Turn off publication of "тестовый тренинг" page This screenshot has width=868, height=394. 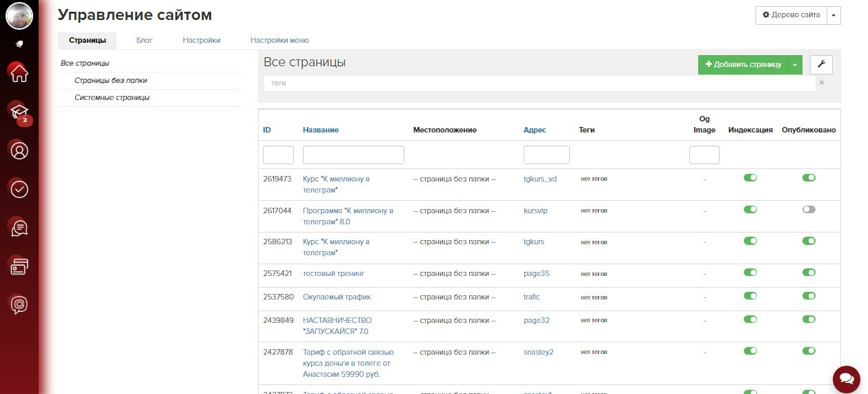coord(809,273)
